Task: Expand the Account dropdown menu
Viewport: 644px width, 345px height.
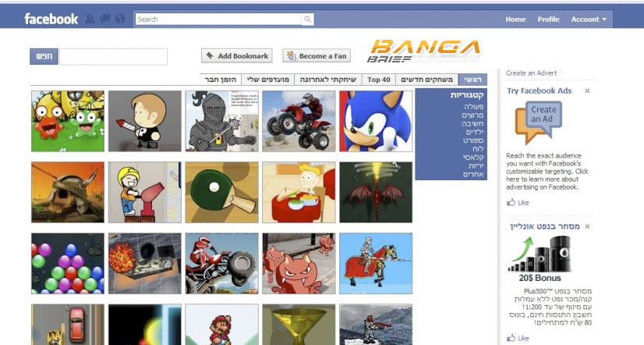Action: (x=589, y=20)
